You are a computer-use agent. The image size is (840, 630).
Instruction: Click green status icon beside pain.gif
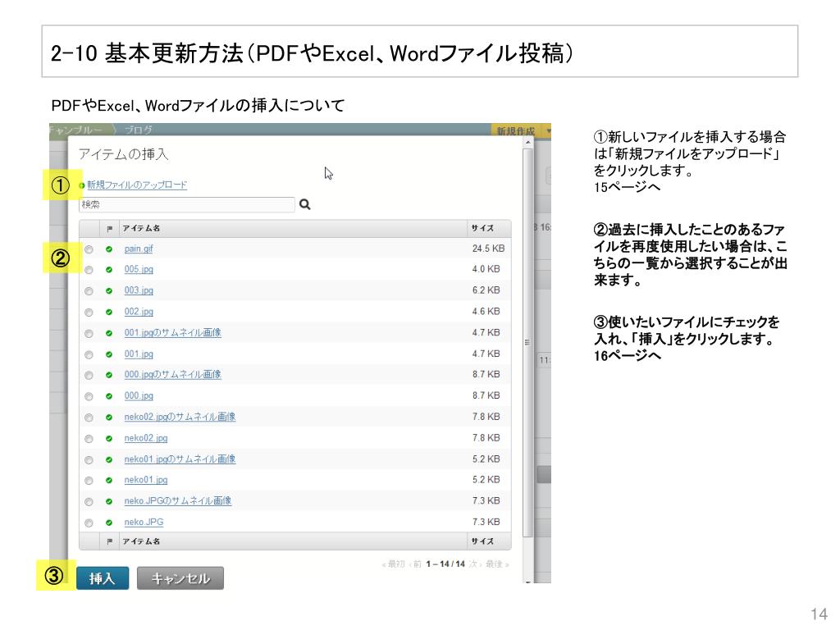coord(109,249)
